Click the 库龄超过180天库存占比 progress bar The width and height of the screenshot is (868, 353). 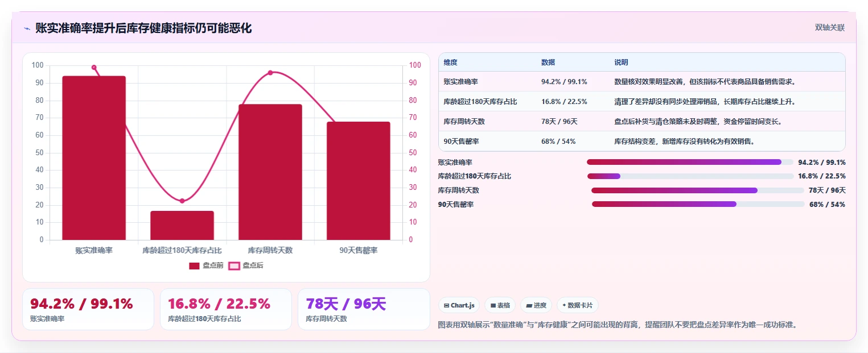coord(690,176)
